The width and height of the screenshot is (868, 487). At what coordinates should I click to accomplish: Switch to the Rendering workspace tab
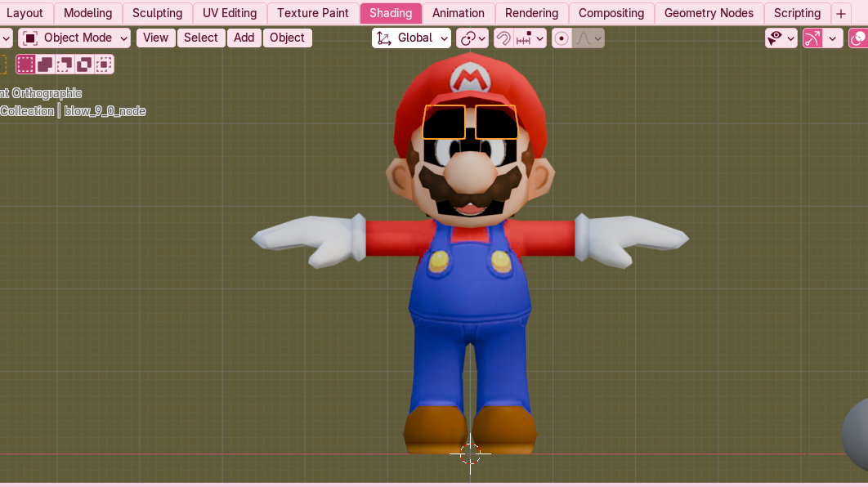(x=531, y=13)
